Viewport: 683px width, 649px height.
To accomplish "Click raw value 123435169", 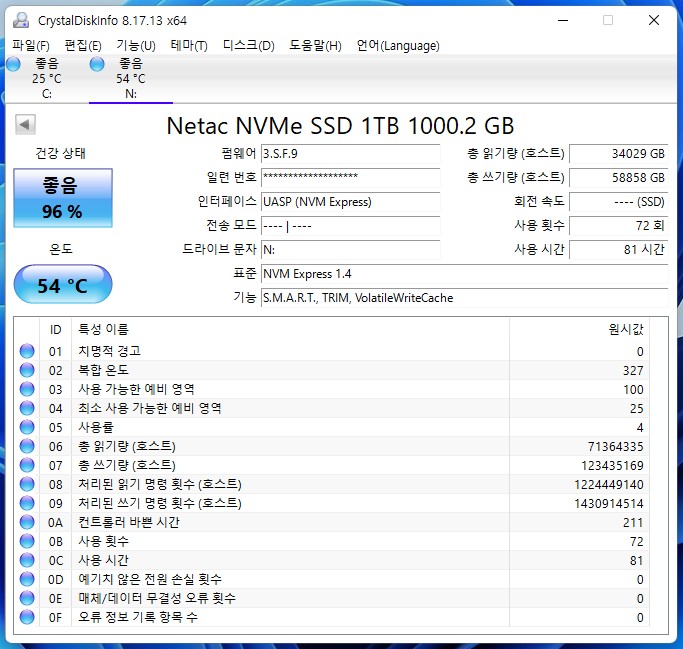I will (612, 466).
